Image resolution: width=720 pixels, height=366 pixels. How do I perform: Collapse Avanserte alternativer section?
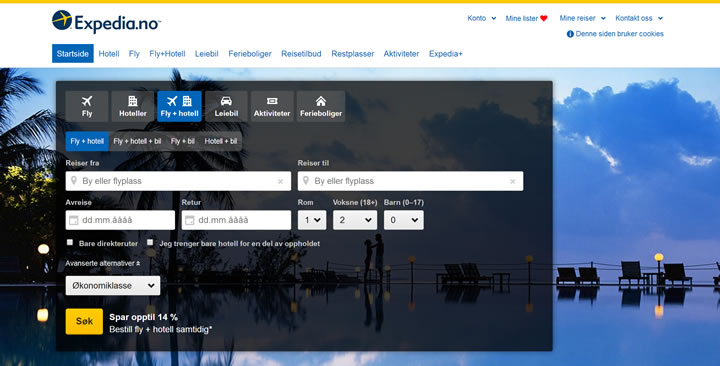click(x=102, y=264)
